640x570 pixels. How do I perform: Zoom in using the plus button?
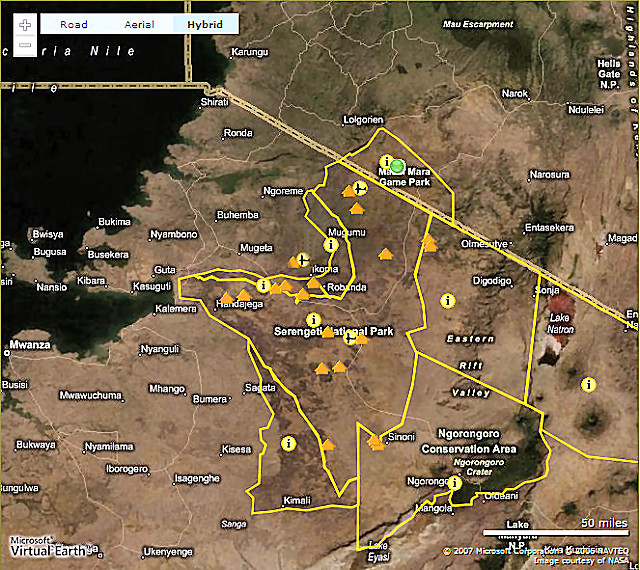(25, 24)
